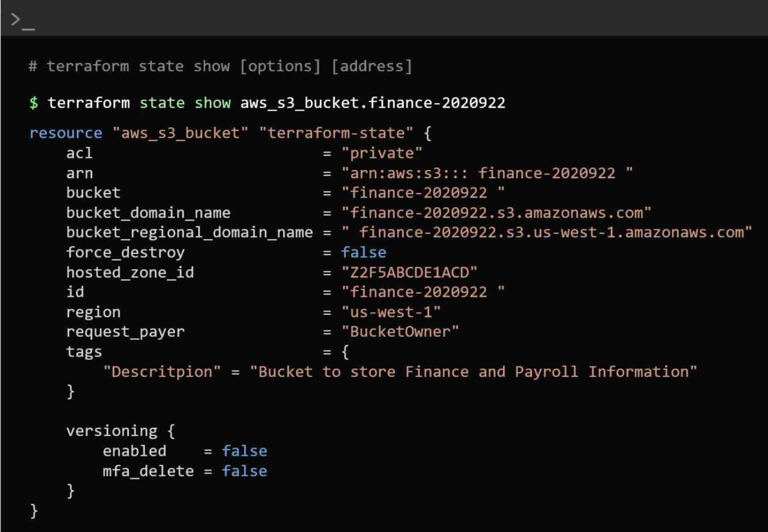This screenshot has width=768, height=532.
Task: Click the 'tags' attribute name
Action: (x=84, y=352)
